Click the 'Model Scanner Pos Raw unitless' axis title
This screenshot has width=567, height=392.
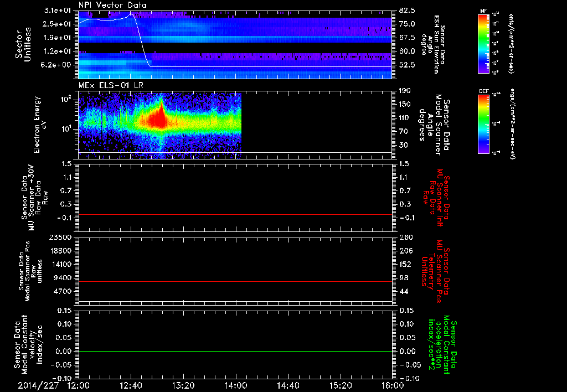click(30, 271)
